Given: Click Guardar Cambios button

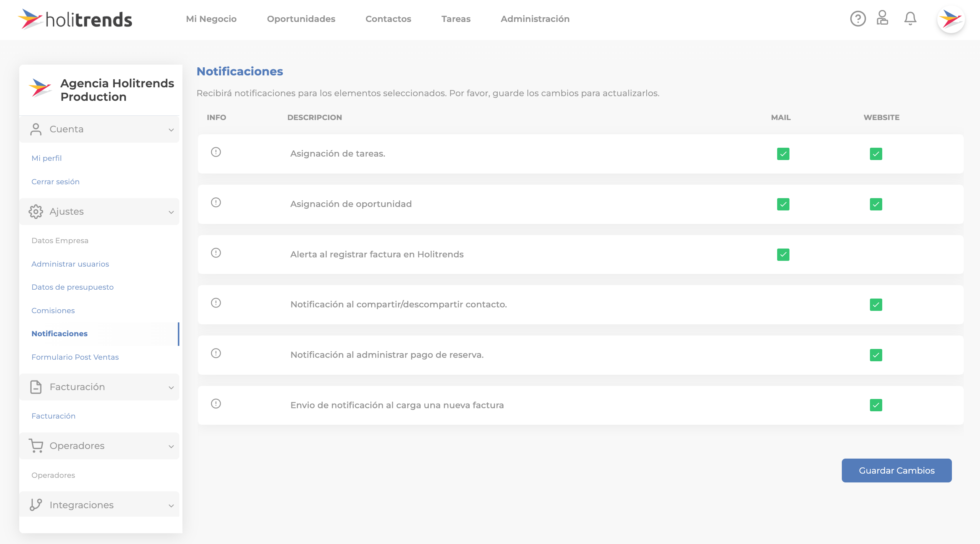Looking at the screenshot, I should click(x=897, y=471).
